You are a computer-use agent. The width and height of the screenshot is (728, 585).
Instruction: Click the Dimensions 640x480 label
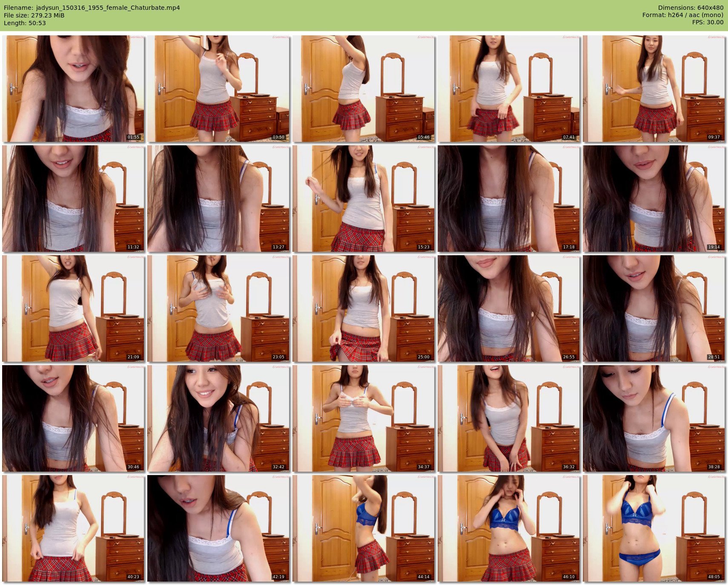coord(691,8)
